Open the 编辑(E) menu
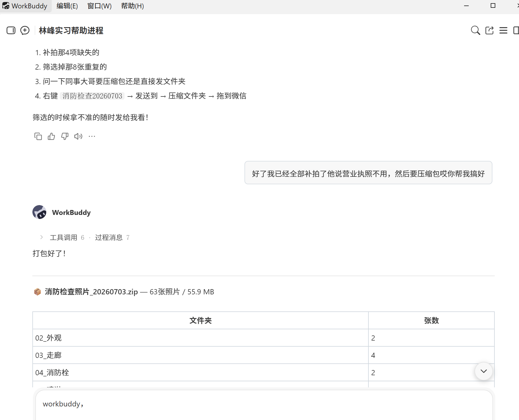This screenshot has height=420, width=519. coord(67,6)
